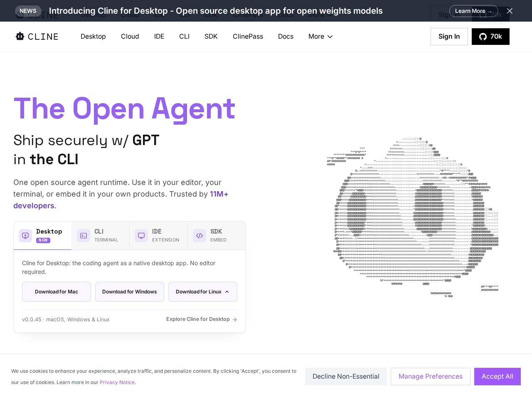Image resolution: width=532 pixels, height=399 pixels.
Task: Select the SDK embed code icon
Action: pos(199,236)
